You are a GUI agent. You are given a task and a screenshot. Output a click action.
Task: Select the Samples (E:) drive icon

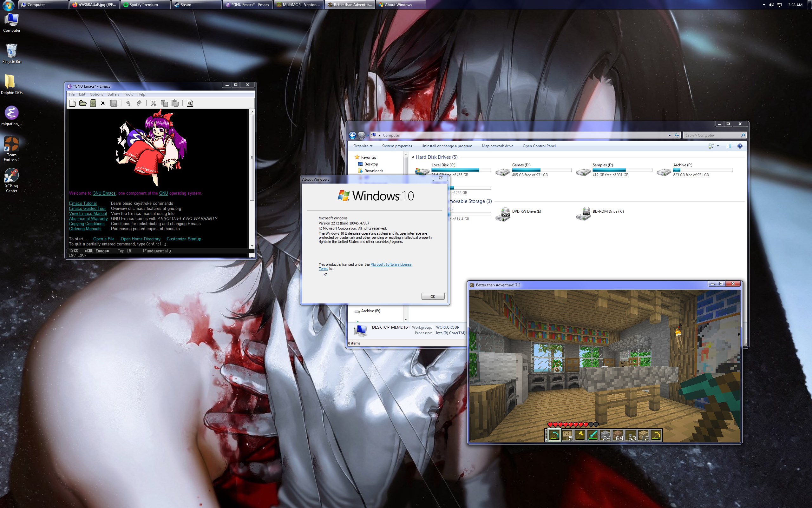(583, 172)
